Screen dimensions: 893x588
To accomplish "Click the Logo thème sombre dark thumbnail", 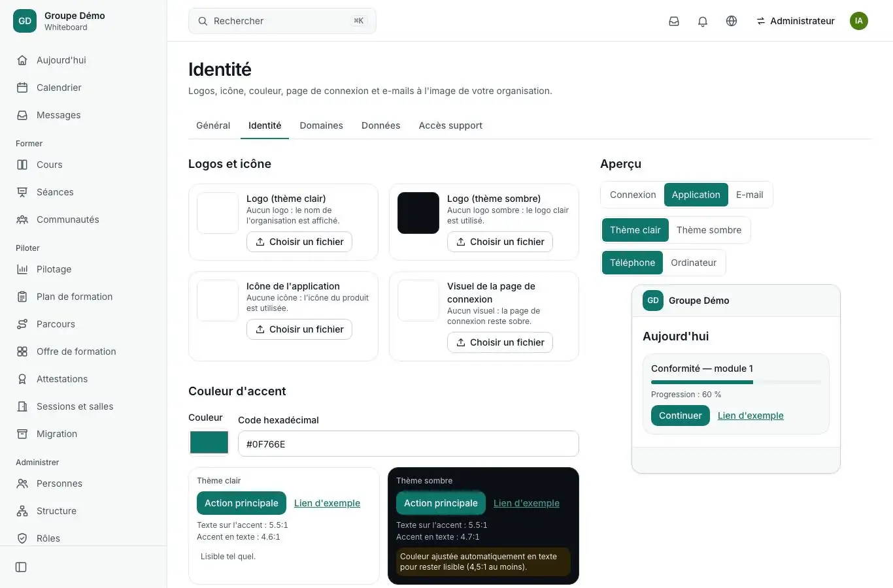I will tap(418, 213).
